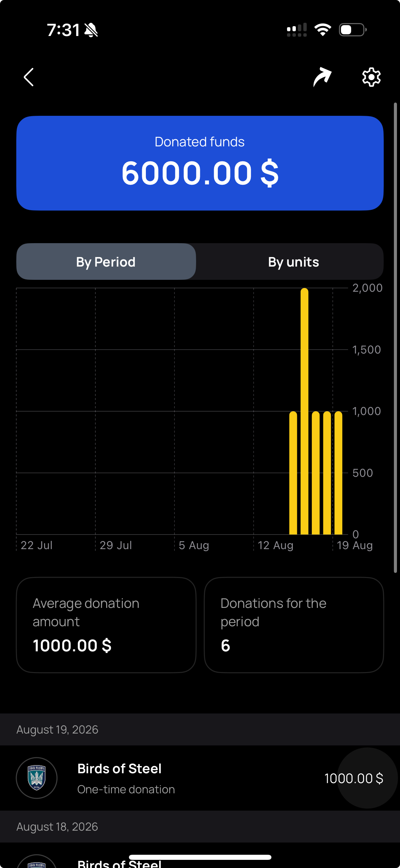Click the vertical scrollbar on right edge
The height and width of the screenshot is (868, 400).
point(395,338)
